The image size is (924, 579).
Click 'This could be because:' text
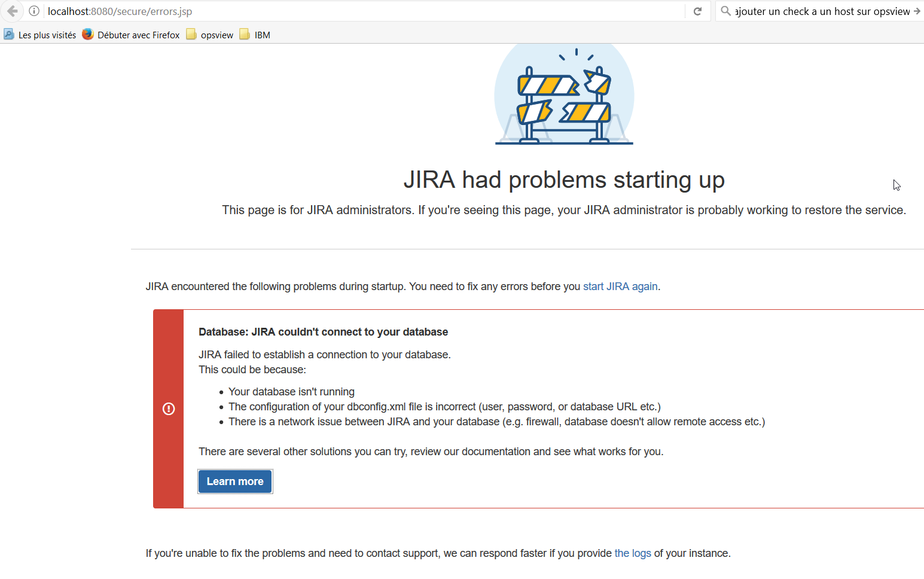(x=252, y=370)
